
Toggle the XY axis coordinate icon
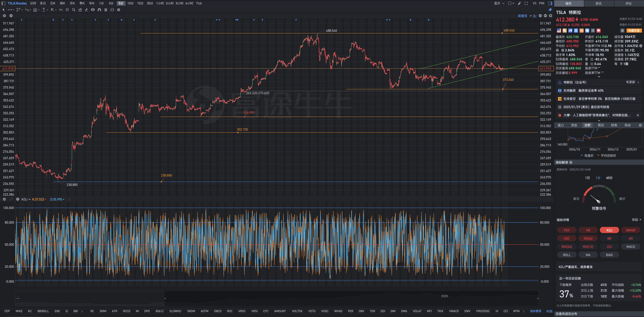click(535, 16)
